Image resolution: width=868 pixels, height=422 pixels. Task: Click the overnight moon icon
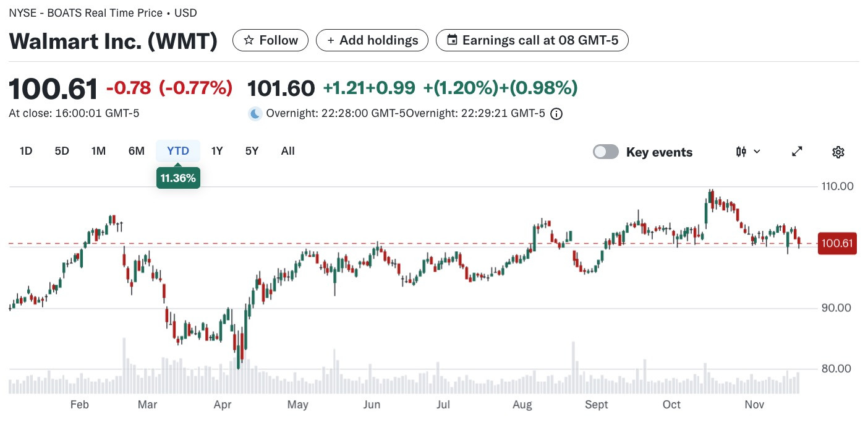click(255, 114)
